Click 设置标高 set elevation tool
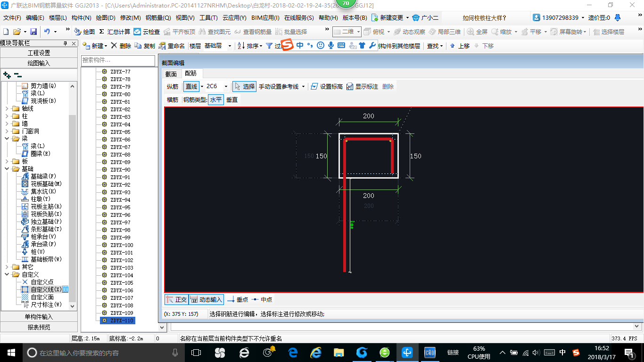Viewport: 644px width, 362px height. pyautogui.click(x=327, y=86)
